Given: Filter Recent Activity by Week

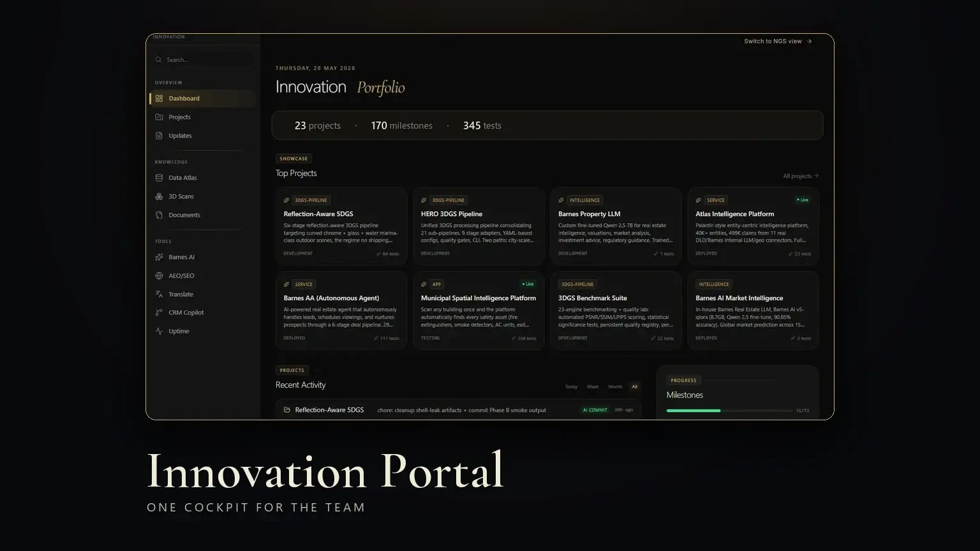Looking at the screenshot, I should (x=593, y=386).
